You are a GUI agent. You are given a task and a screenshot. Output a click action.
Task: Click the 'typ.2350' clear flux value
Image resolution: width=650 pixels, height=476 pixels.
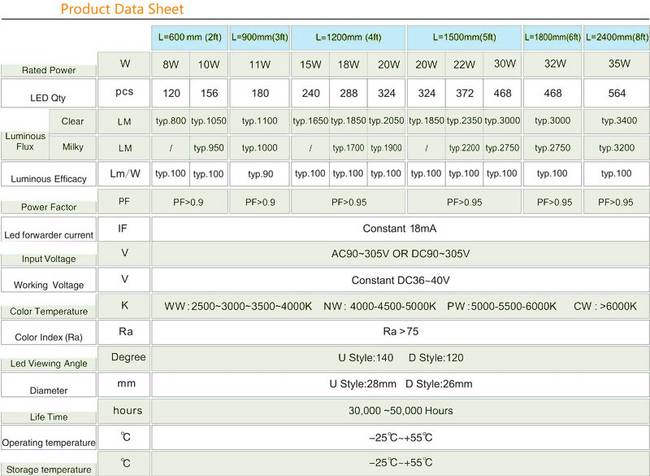point(464,121)
